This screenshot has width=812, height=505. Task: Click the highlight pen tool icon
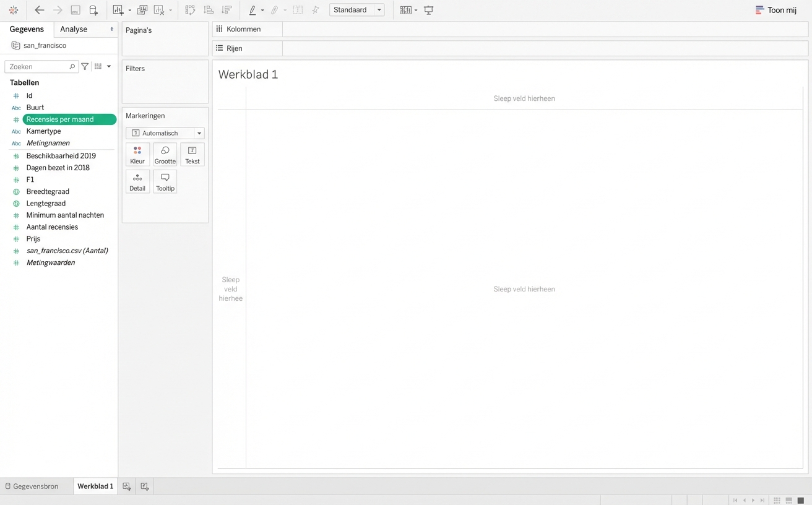pyautogui.click(x=253, y=10)
